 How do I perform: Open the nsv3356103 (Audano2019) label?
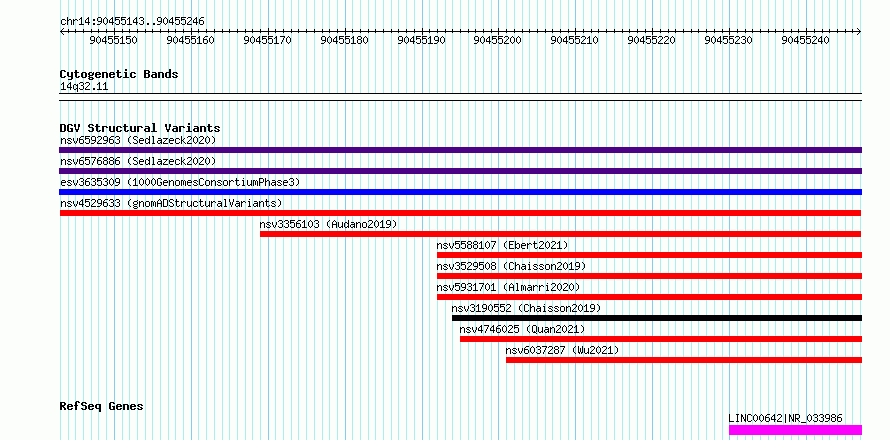click(329, 224)
